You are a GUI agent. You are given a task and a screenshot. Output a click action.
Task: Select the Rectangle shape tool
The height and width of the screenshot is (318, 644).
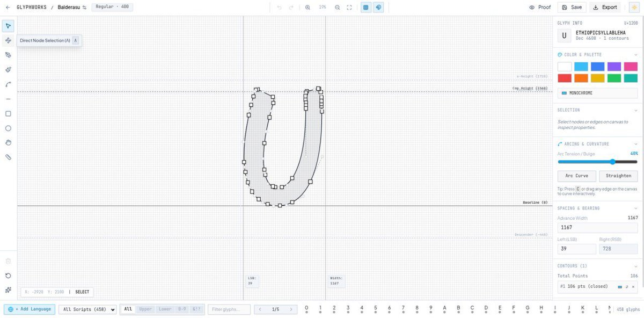click(x=8, y=113)
